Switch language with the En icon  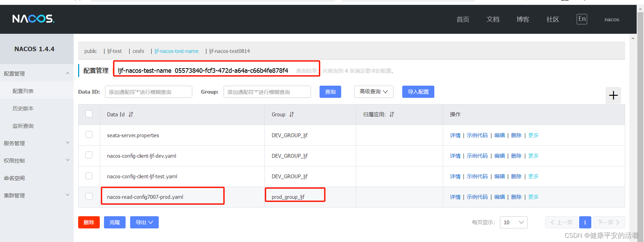coord(582,19)
